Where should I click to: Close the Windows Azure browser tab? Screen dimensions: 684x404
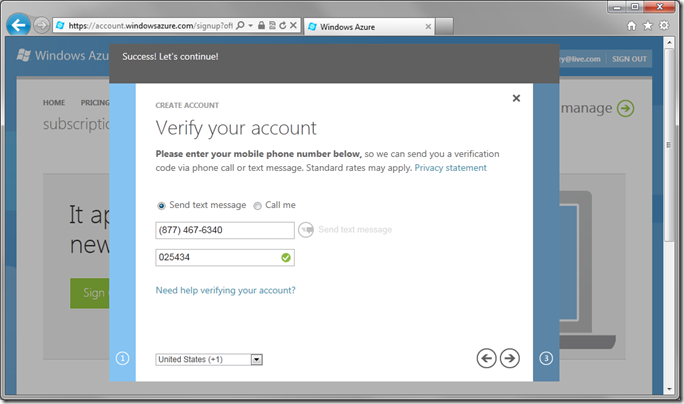tap(428, 27)
